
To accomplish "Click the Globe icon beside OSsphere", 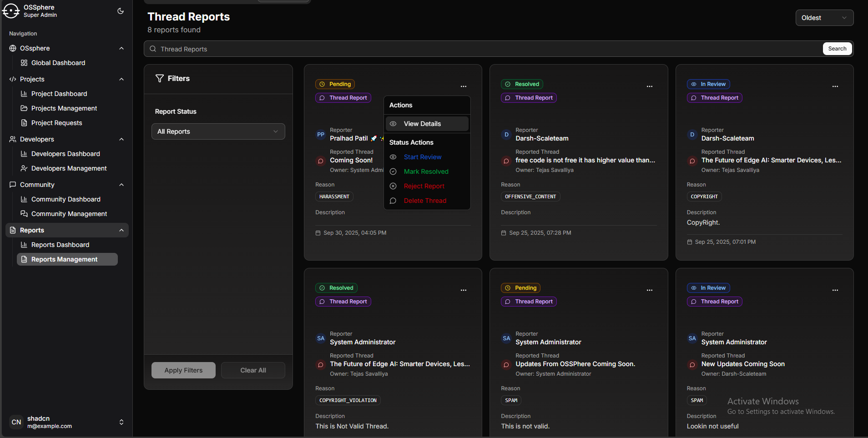I will pos(13,48).
